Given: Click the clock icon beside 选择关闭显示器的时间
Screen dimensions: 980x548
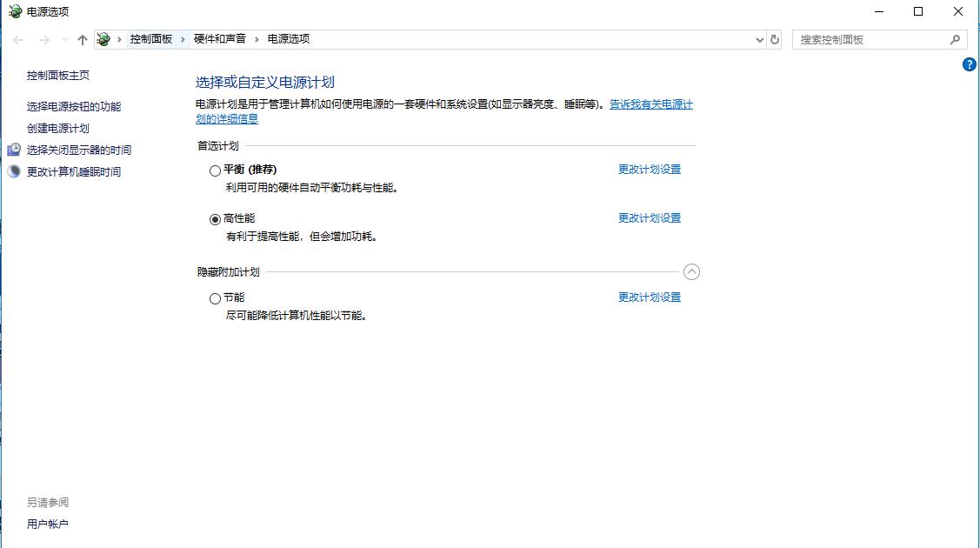Looking at the screenshot, I should click(x=14, y=149).
